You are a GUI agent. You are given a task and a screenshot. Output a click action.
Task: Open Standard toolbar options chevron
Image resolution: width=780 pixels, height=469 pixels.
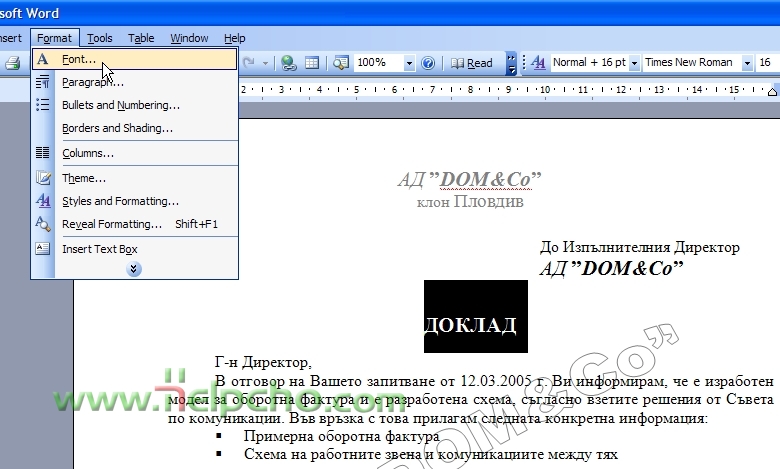[x=511, y=63]
